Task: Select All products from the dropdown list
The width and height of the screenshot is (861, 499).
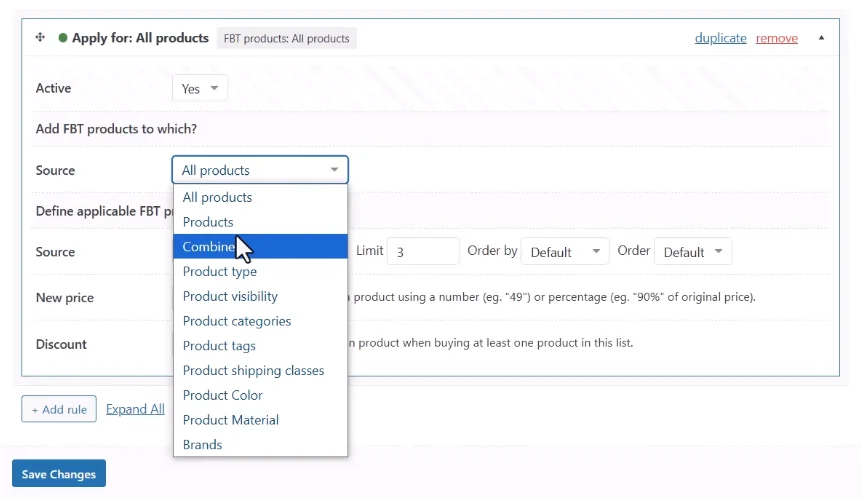Action: (x=217, y=197)
